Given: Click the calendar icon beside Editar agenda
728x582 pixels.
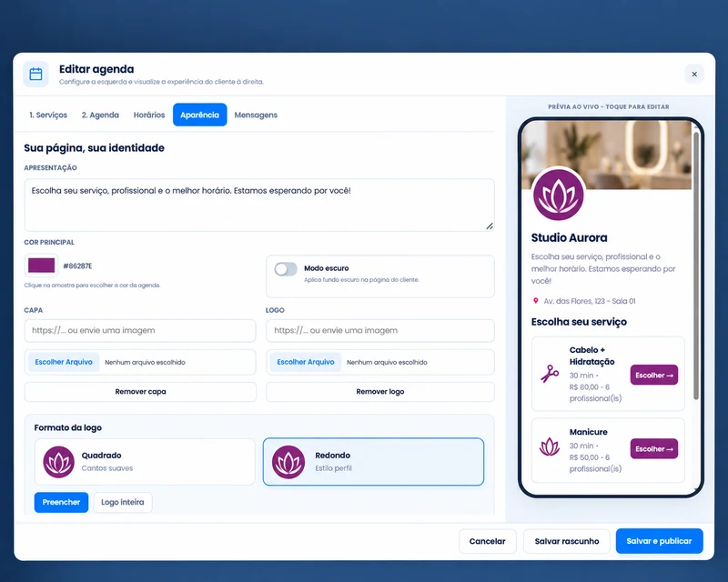Looking at the screenshot, I should click(35, 75).
